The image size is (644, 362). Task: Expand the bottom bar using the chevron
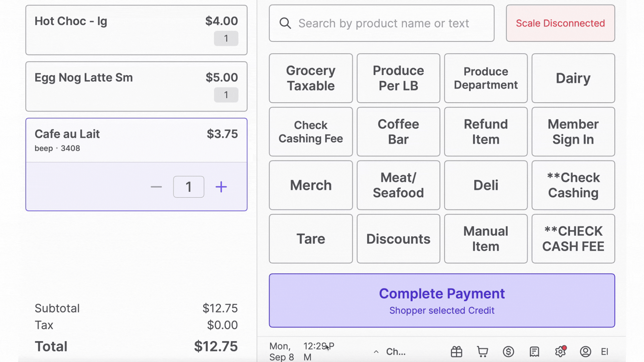click(376, 352)
